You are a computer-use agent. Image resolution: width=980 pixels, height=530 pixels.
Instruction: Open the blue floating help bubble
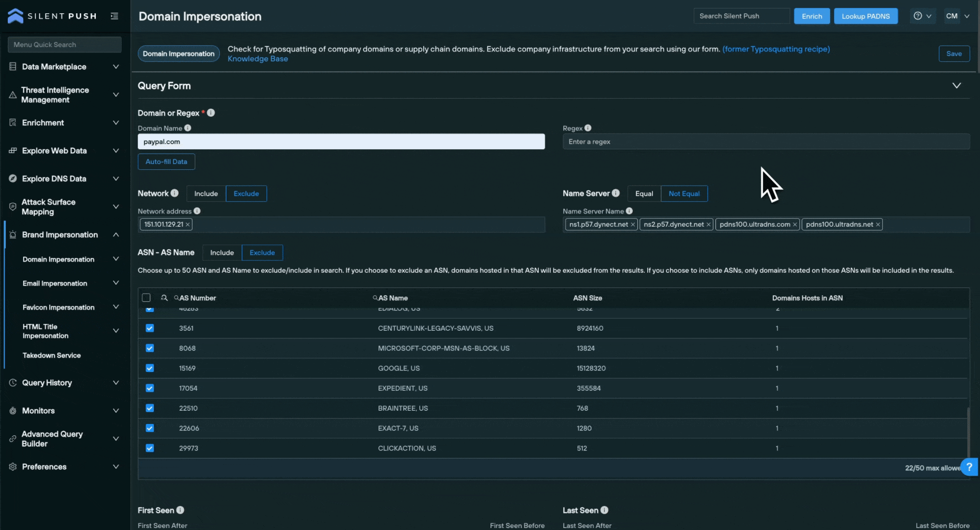(969, 467)
